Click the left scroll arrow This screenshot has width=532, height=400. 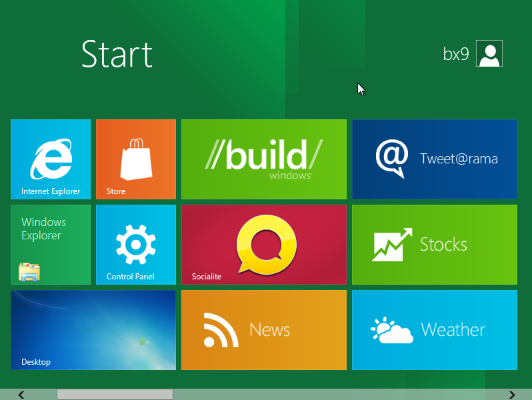(x=21, y=395)
